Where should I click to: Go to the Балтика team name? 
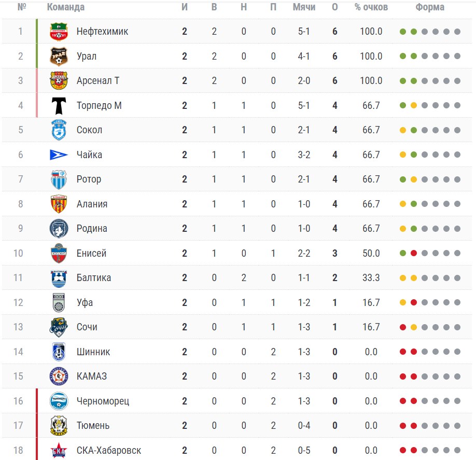94,278
